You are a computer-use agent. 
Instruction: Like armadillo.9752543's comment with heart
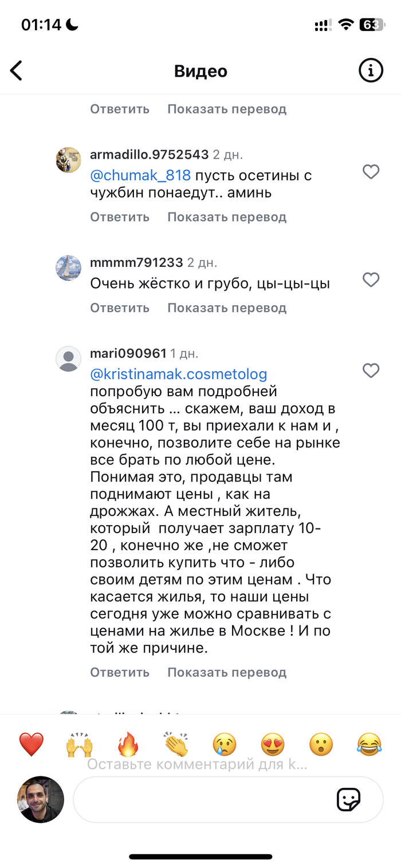[371, 171]
